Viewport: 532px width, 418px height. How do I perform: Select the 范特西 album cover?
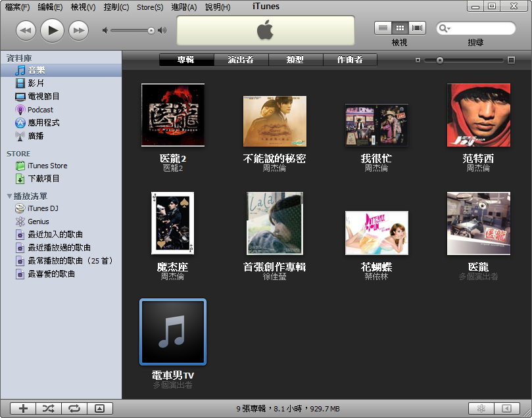pos(478,115)
